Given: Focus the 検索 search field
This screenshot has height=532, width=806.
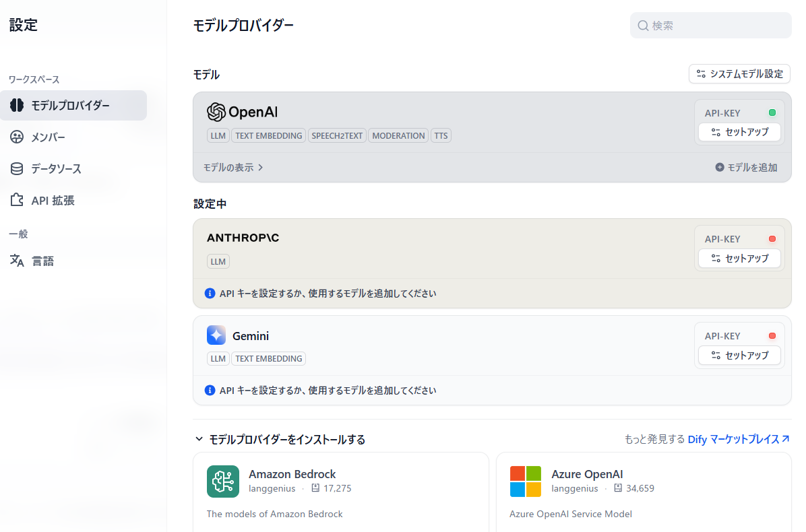Looking at the screenshot, I should tap(711, 25).
